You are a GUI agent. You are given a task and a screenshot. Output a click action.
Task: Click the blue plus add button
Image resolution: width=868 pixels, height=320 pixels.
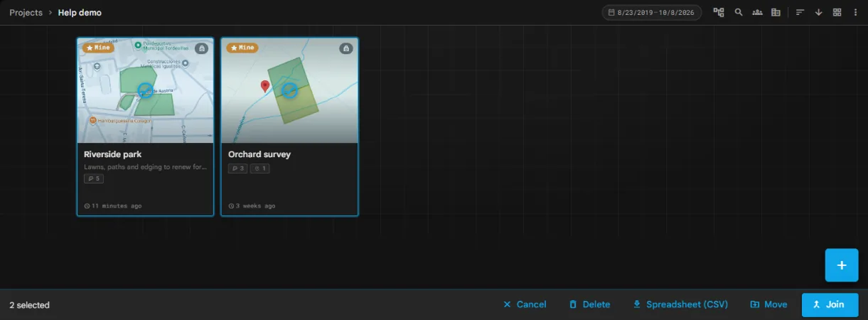[842, 265]
